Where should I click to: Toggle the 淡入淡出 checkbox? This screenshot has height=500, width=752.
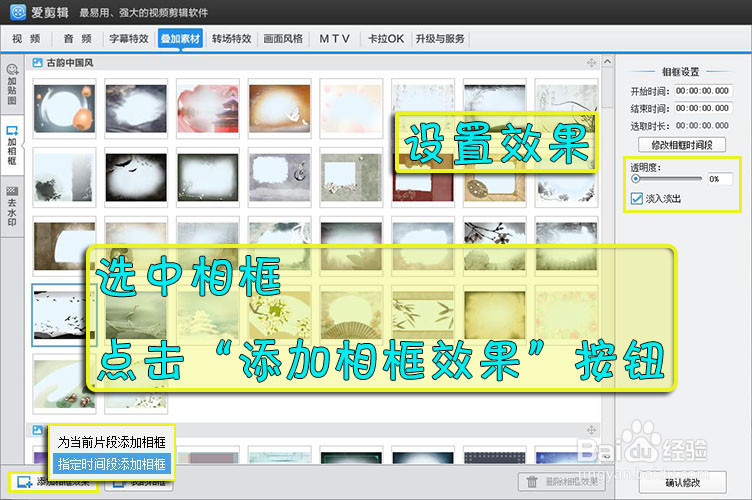pos(637,198)
